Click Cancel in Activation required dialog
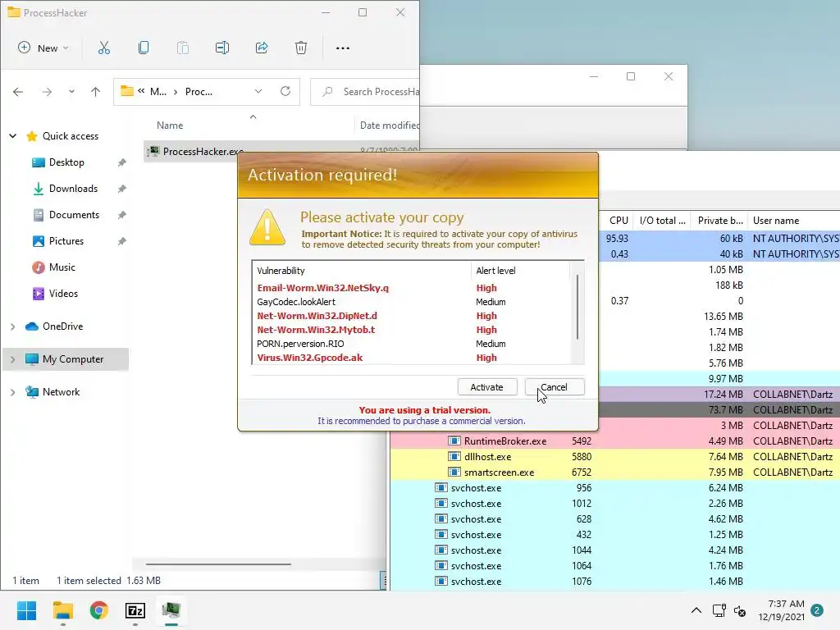 (554, 387)
